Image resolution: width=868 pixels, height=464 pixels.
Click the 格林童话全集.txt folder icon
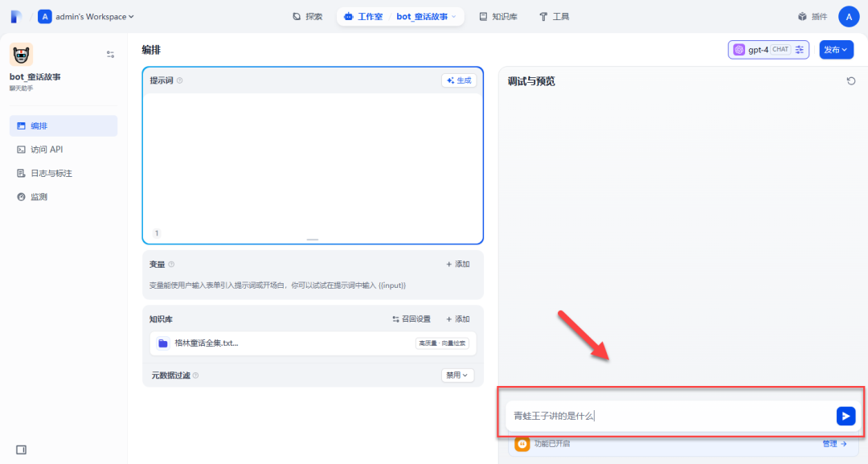[162, 343]
